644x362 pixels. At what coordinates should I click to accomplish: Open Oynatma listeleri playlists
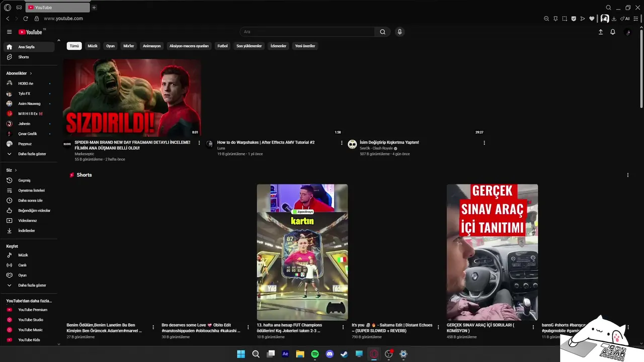(x=29, y=190)
